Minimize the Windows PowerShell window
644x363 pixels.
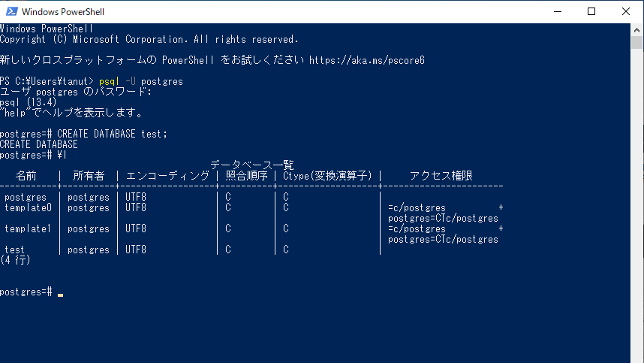[x=556, y=11]
